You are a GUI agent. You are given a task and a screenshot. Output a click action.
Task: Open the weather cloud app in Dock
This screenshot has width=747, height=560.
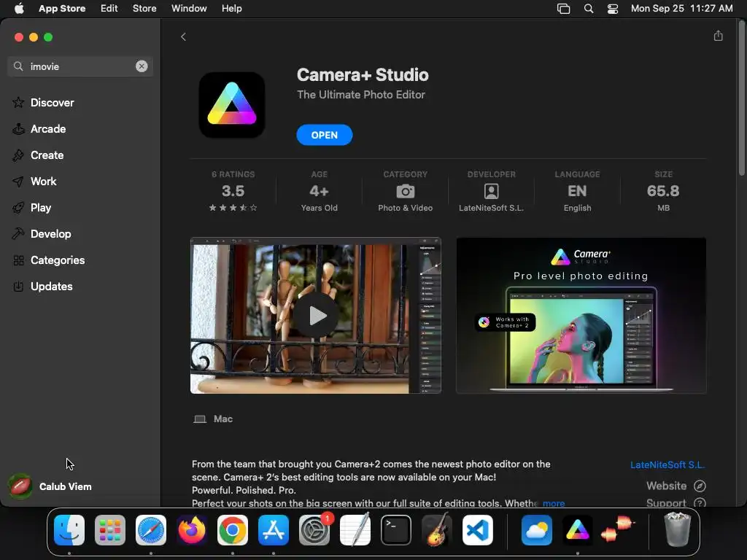536,530
